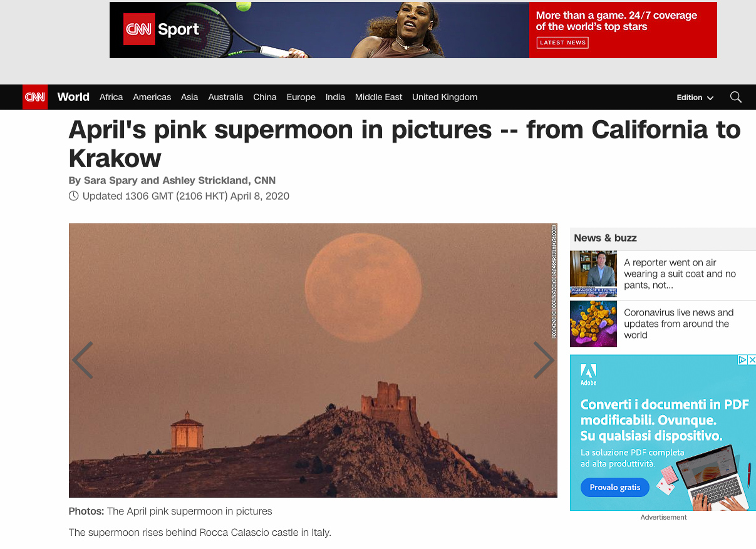Navigate to the Europe section

(x=301, y=97)
